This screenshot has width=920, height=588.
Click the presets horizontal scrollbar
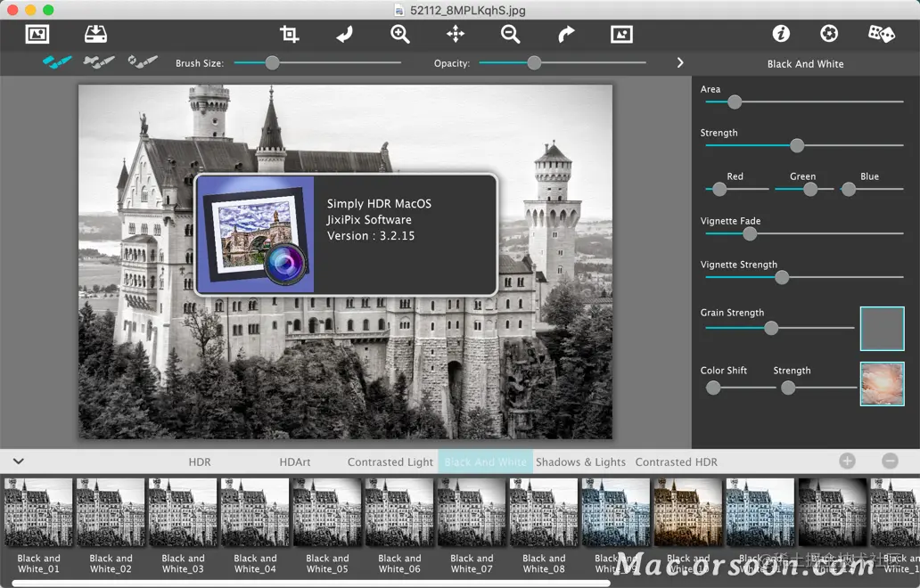(x=311, y=584)
